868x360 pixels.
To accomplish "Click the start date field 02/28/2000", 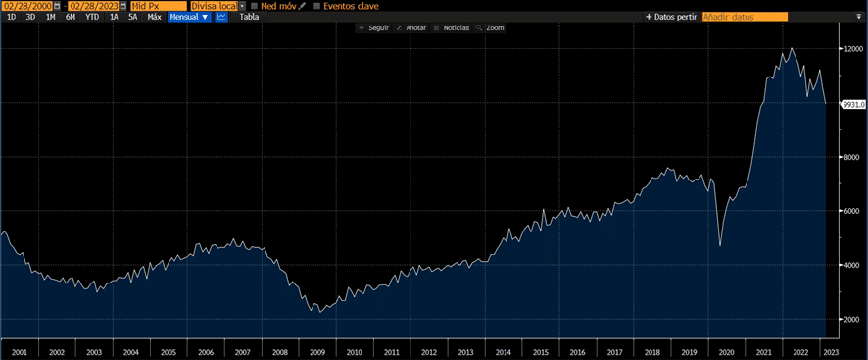I will (27, 6).
